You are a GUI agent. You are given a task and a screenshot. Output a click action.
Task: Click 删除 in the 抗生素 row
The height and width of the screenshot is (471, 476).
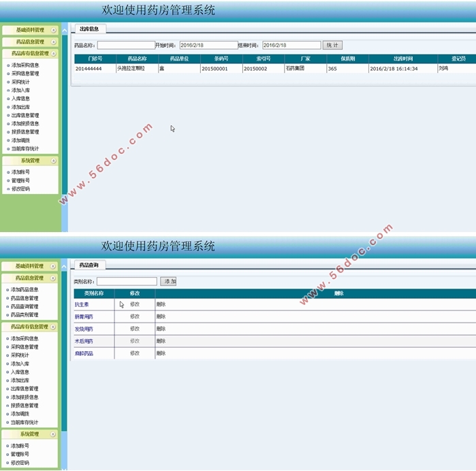pos(161,304)
